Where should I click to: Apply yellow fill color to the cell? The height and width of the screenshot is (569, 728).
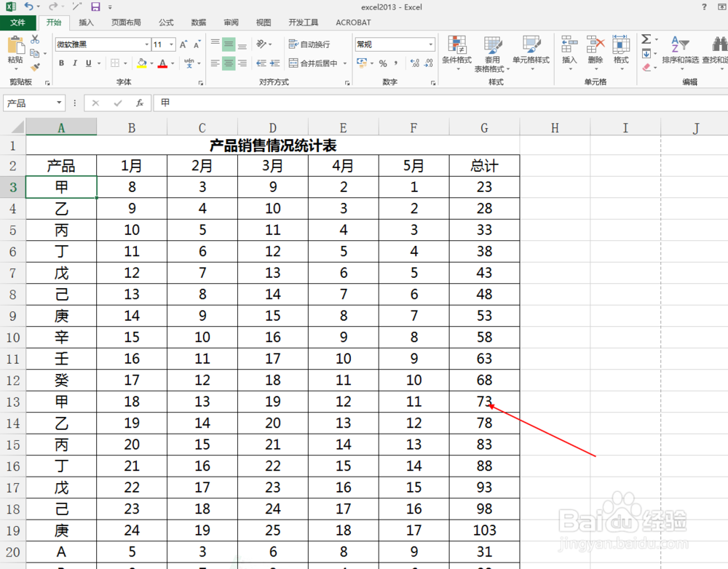point(142,63)
